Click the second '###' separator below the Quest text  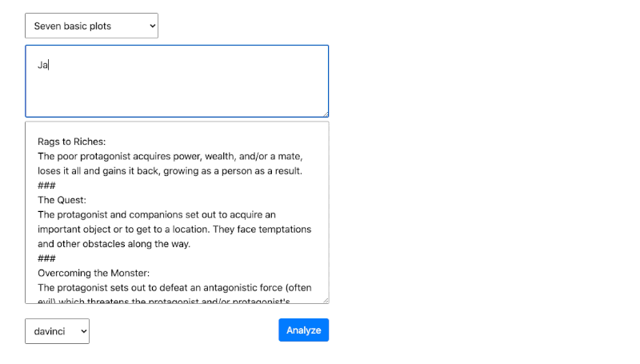click(x=46, y=258)
